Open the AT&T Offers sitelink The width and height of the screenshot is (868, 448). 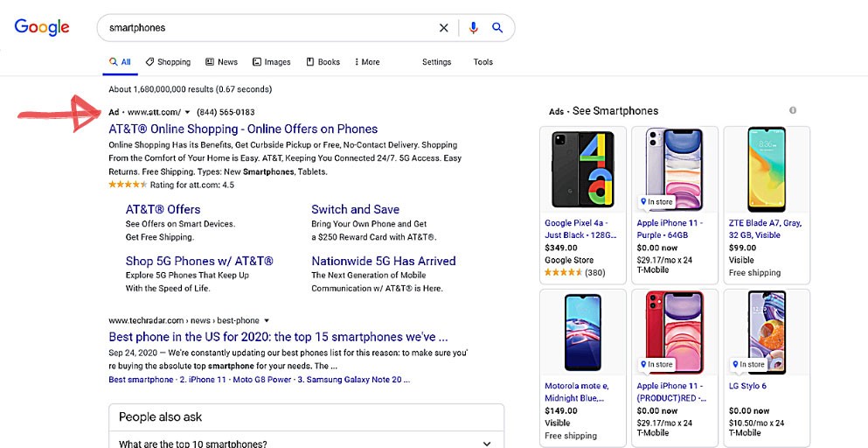click(163, 210)
